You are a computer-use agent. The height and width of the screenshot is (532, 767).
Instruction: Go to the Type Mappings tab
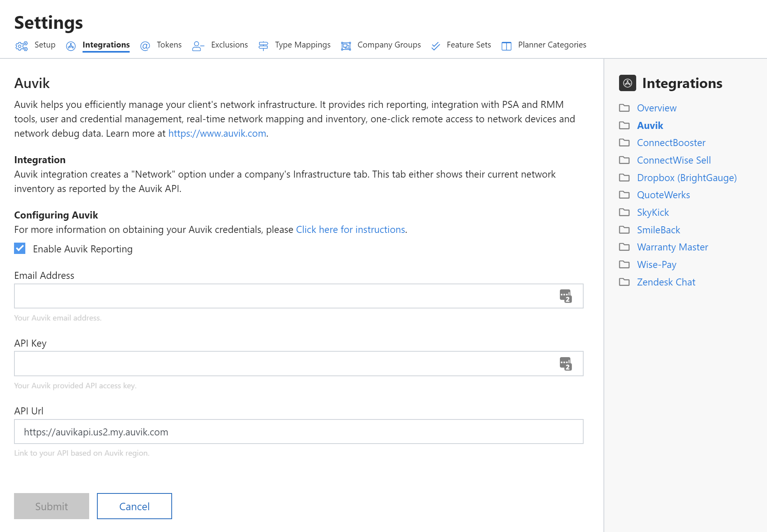click(x=303, y=45)
